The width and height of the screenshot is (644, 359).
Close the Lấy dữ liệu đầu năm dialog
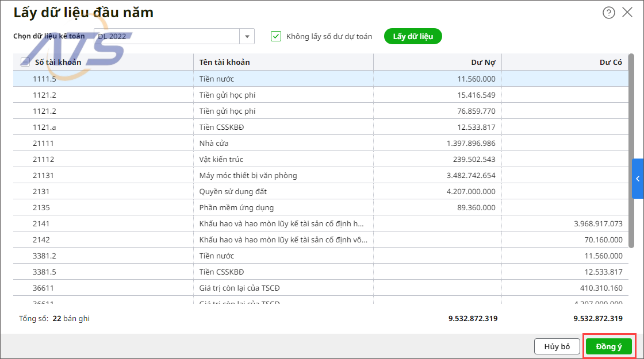pyautogui.click(x=627, y=12)
